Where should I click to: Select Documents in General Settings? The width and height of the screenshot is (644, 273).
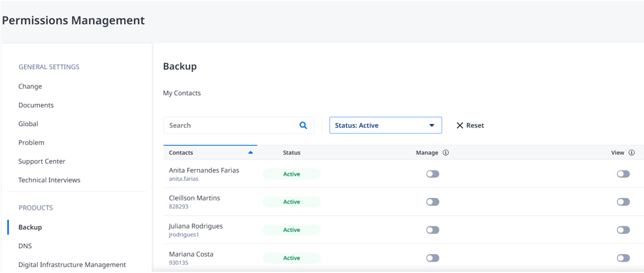coord(36,105)
